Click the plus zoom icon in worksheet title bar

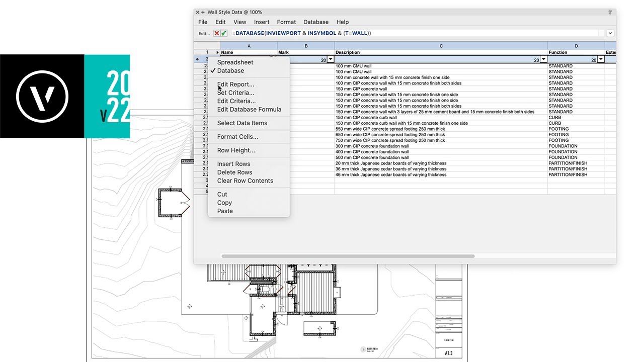click(x=203, y=12)
